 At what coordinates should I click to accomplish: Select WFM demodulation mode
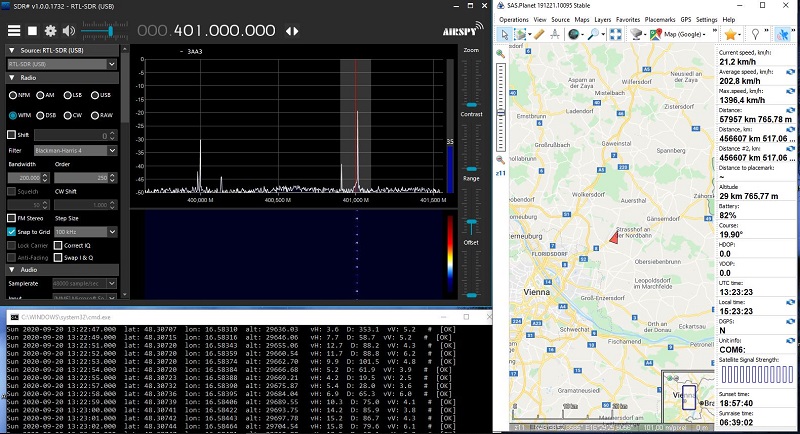[x=13, y=115]
